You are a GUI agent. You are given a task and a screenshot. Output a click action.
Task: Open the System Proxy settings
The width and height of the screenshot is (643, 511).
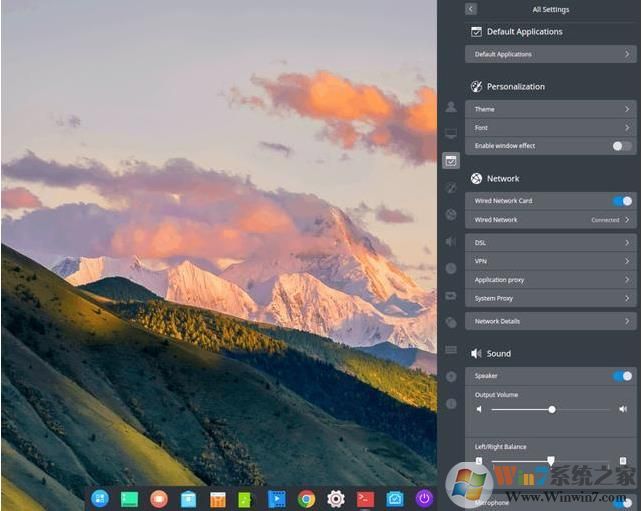click(550, 298)
